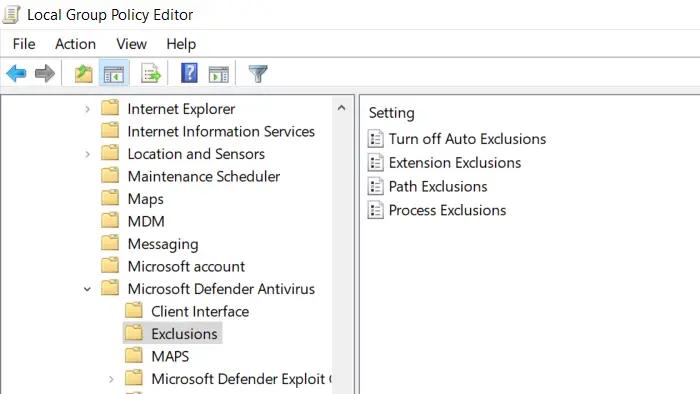Toggle the Show/Hide Console Tree toolbar button
700x394 pixels.
coord(114,74)
